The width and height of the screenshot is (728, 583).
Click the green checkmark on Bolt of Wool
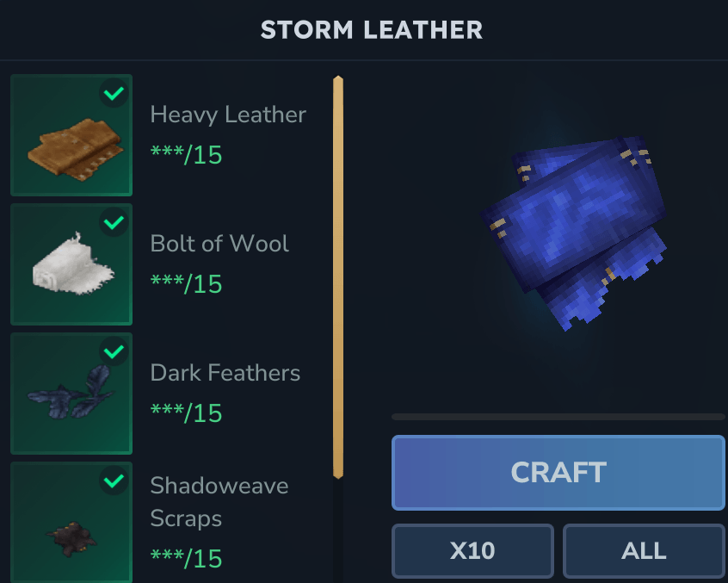[x=114, y=222]
